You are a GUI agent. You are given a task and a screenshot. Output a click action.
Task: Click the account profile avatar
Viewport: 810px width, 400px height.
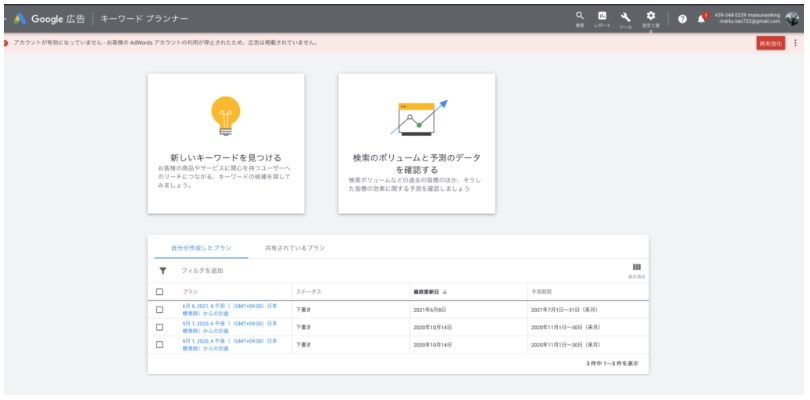click(x=792, y=19)
